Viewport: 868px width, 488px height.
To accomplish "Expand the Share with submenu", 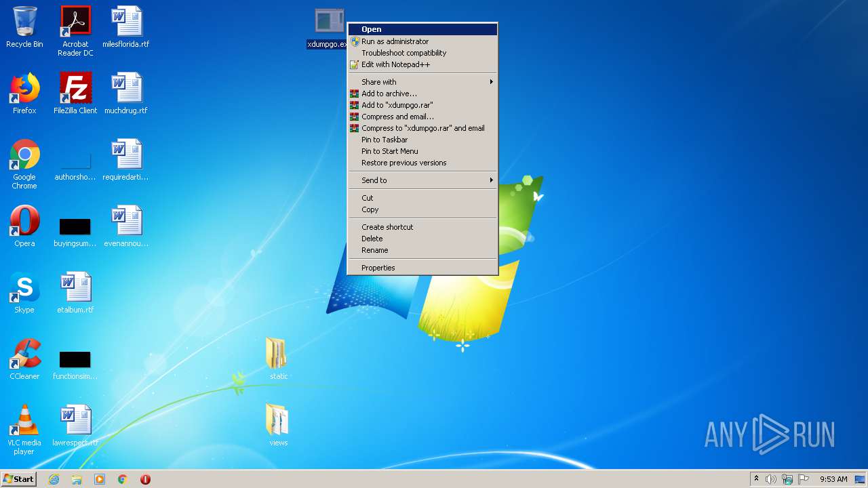I will (423, 82).
